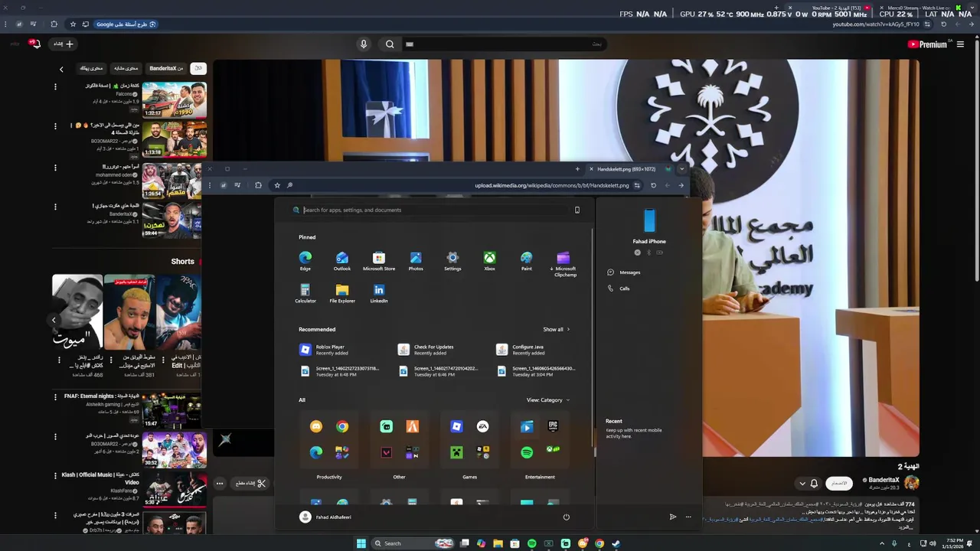
Task: Open the video with 1:13:18 duration
Action: (x=174, y=139)
